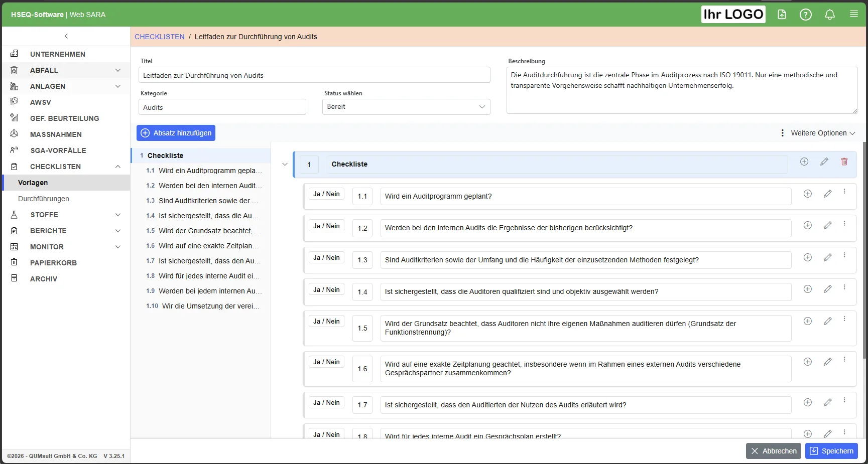Image resolution: width=868 pixels, height=464 pixels.
Task: Click the Kategorie field containing Audits
Action: (222, 107)
